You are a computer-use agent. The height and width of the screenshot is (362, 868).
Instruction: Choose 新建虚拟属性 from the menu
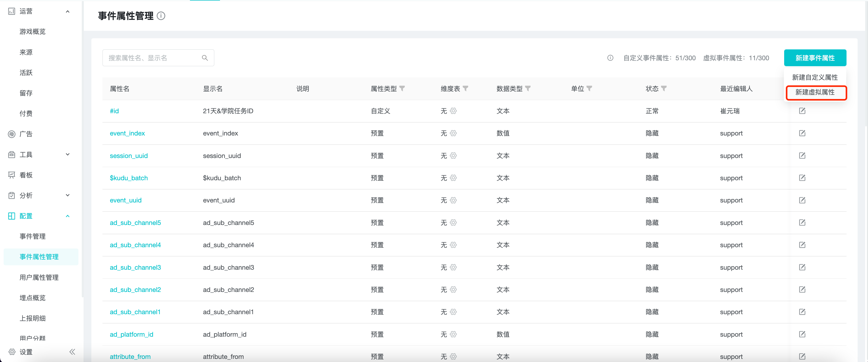pyautogui.click(x=816, y=93)
